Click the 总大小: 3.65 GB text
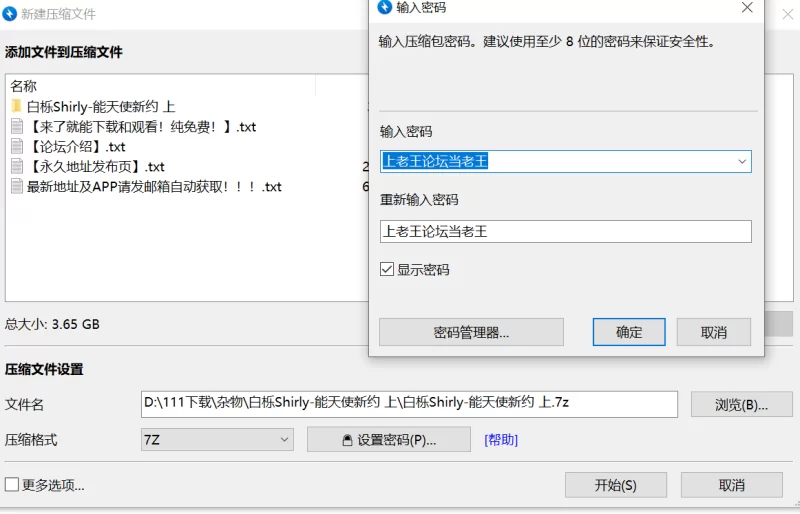Screen dimensions: 800x514 (x=52, y=324)
